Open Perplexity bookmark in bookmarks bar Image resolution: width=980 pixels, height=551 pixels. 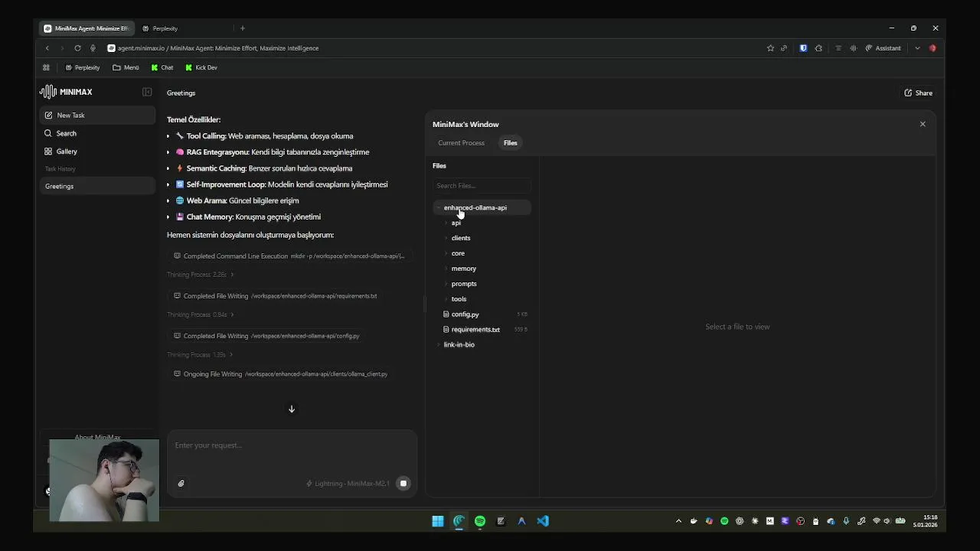pos(82,67)
